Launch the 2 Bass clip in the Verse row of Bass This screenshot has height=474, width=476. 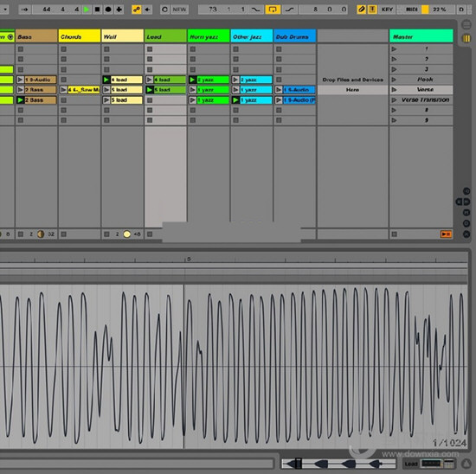(x=21, y=90)
